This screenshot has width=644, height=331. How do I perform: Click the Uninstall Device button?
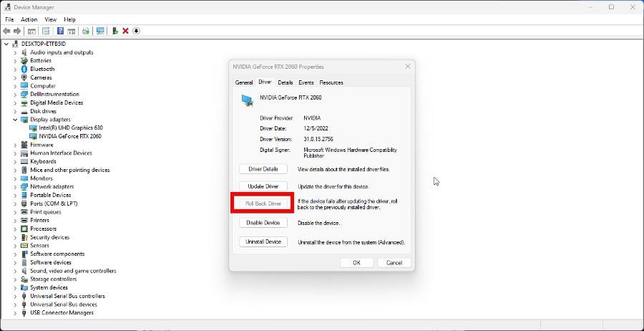263,241
